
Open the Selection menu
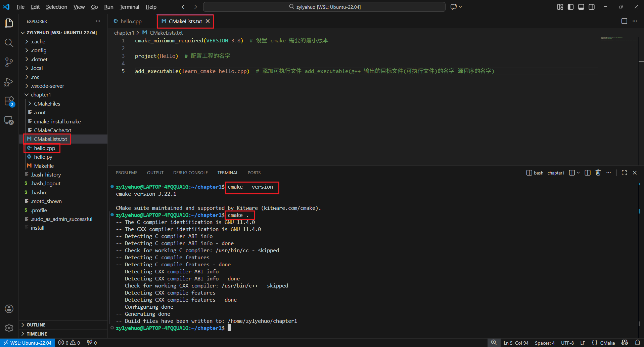coord(56,7)
